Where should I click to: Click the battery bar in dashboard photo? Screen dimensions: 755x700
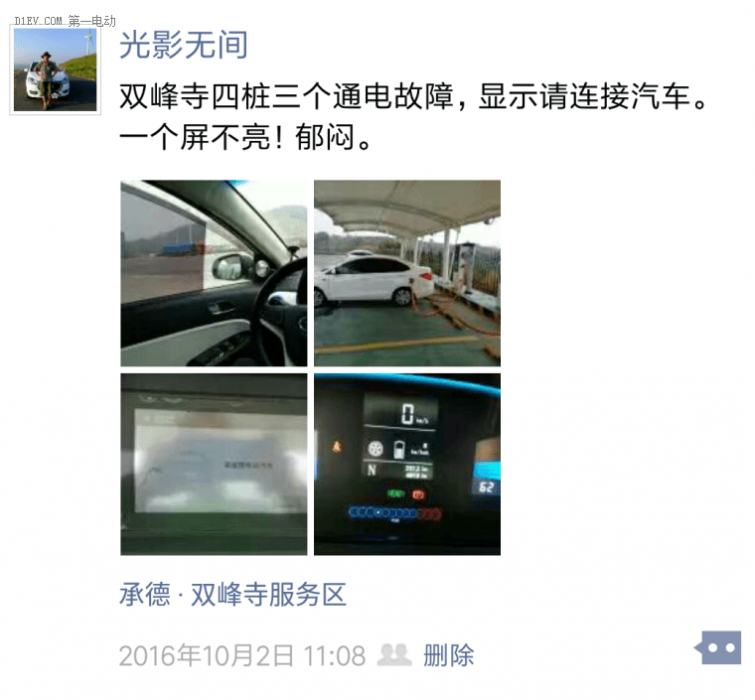point(394,513)
